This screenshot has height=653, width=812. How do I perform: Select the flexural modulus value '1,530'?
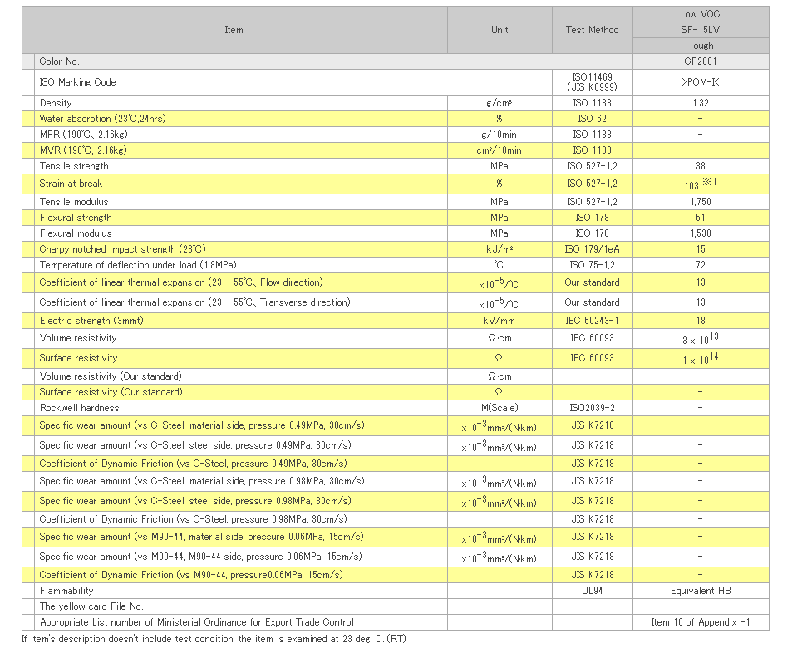(x=701, y=233)
